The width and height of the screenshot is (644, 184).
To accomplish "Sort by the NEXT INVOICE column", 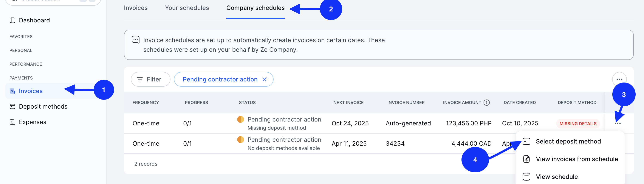I will pyautogui.click(x=348, y=103).
